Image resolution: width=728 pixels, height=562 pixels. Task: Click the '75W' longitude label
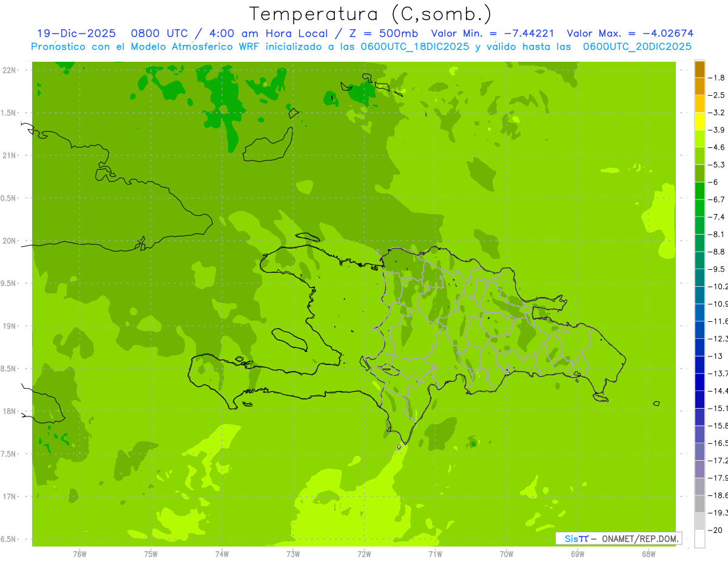[x=151, y=554]
